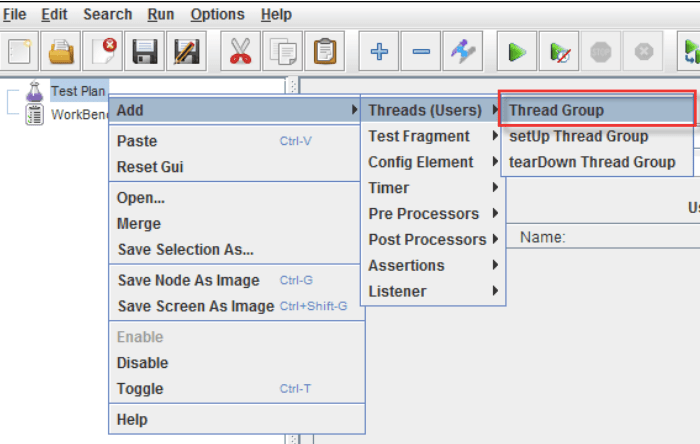Expand the Assertions submenu
700x444 pixels.
point(433,266)
